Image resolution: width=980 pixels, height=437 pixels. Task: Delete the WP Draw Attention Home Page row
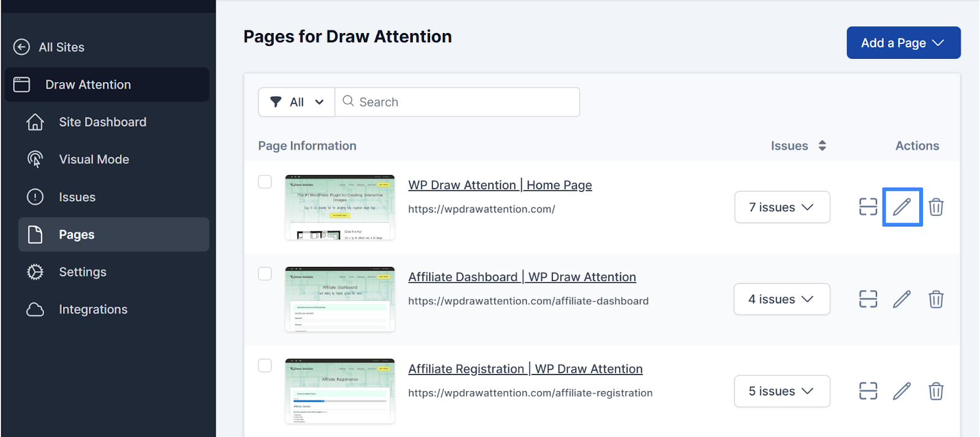tap(936, 207)
